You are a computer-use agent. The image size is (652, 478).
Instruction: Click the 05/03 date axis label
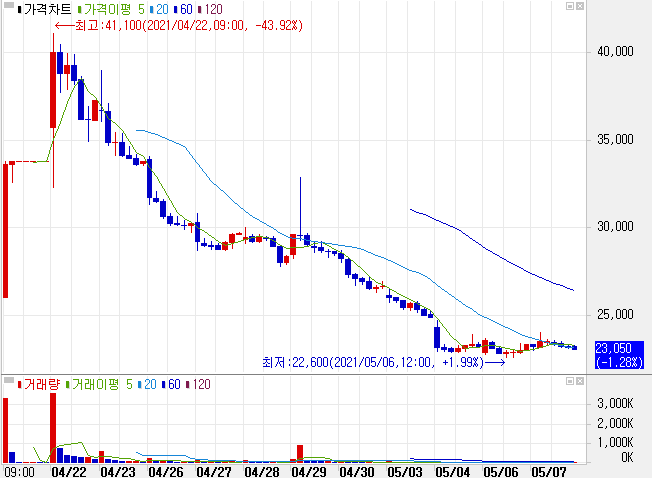pyautogui.click(x=405, y=472)
